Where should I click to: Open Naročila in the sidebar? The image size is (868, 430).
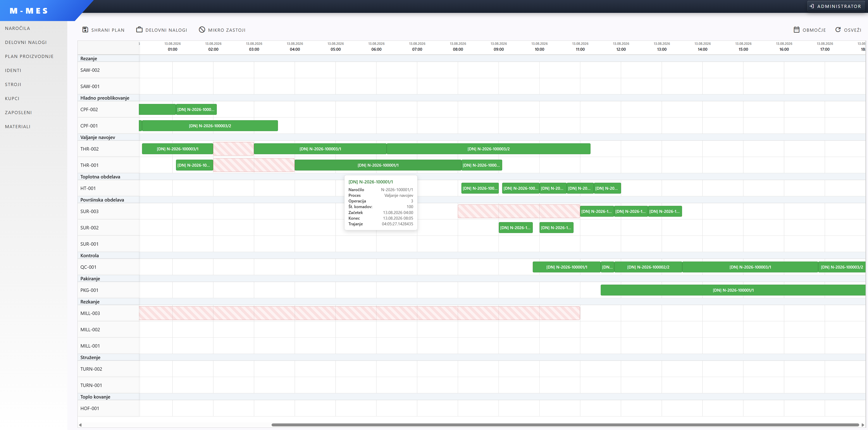[18, 28]
